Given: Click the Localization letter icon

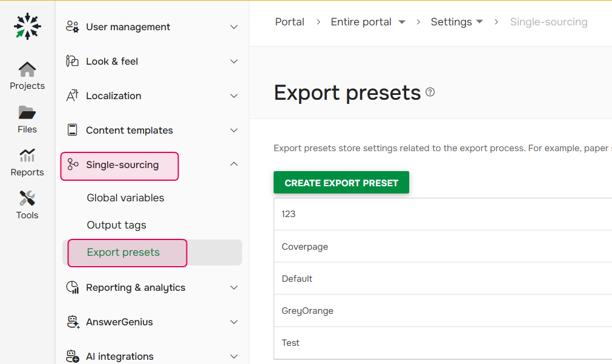Looking at the screenshot, I should pyautogui.click(x=72, y=96).
